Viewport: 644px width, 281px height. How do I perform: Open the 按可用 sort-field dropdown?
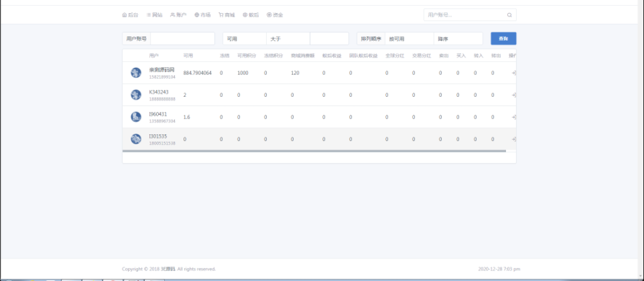(410, 39)
